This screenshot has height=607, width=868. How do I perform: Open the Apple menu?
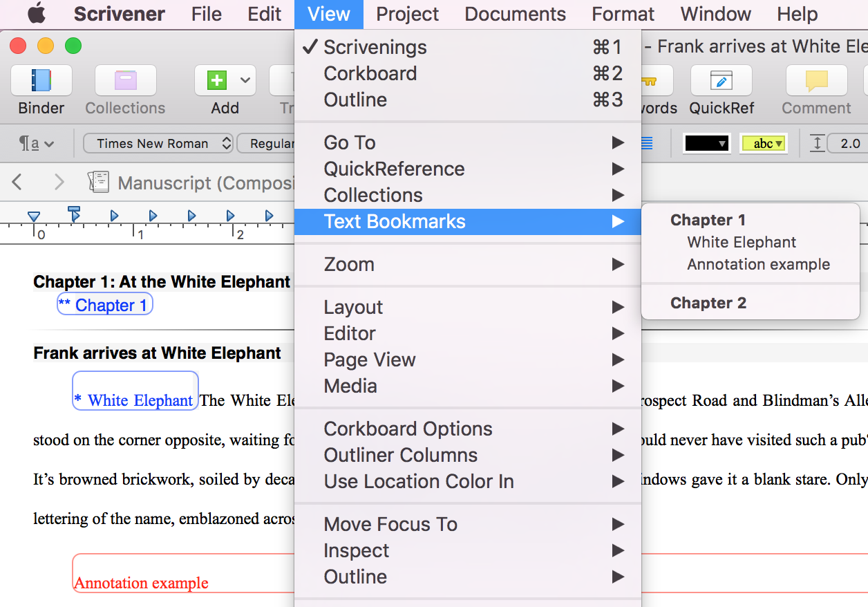[x=37, y=13]
